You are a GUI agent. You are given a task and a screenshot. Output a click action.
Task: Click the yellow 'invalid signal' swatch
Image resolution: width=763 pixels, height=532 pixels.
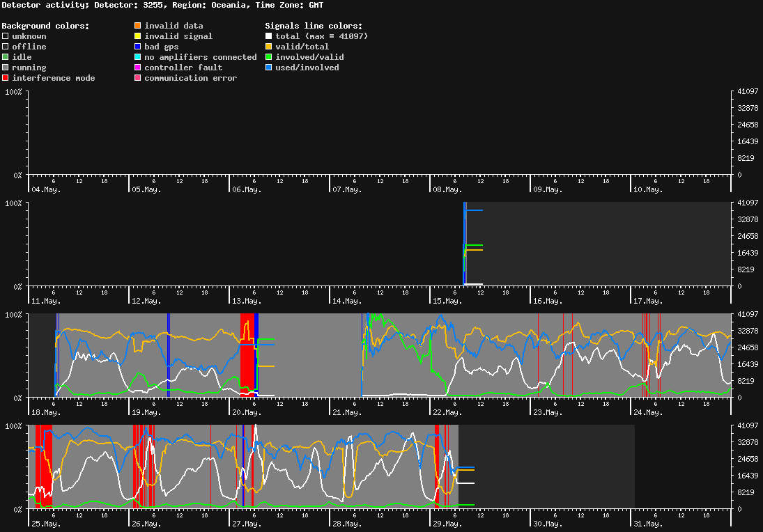pos(138,36)
